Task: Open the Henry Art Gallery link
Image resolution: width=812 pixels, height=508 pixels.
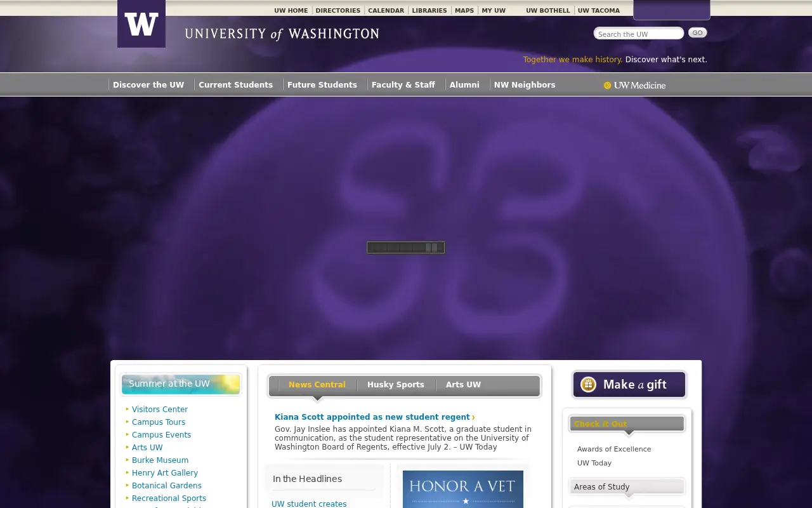Action: click(165, 473)
